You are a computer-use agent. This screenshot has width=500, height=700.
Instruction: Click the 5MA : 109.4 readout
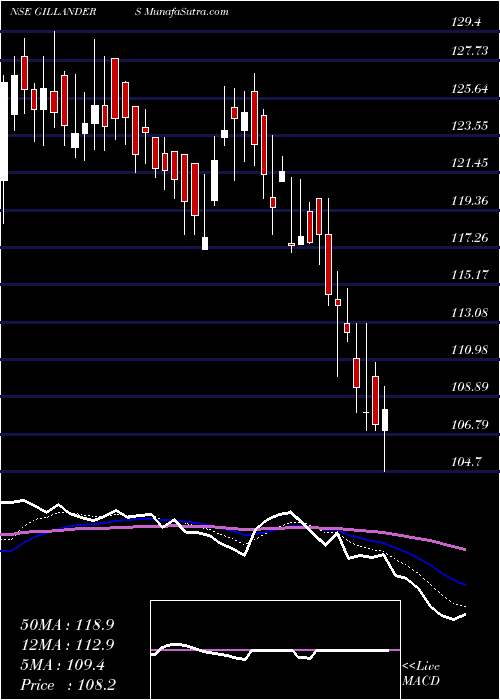coord(62,665)
